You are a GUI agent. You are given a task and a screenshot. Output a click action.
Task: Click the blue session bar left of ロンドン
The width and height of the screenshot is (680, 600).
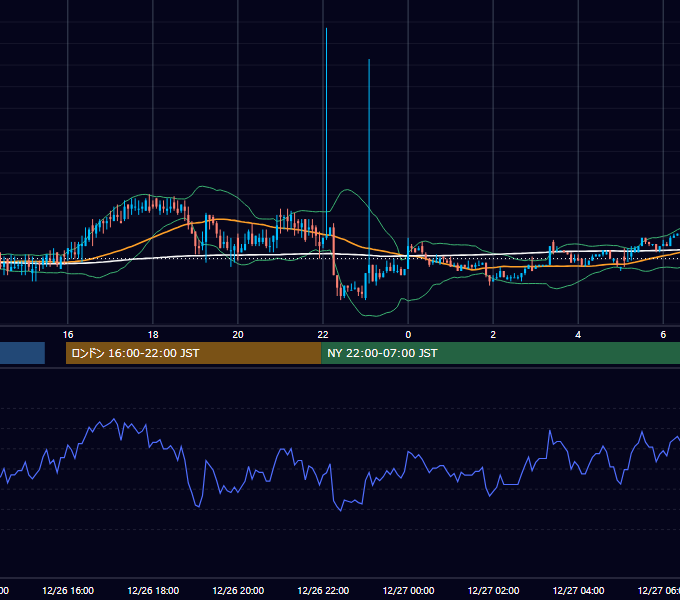click(22, 353)
